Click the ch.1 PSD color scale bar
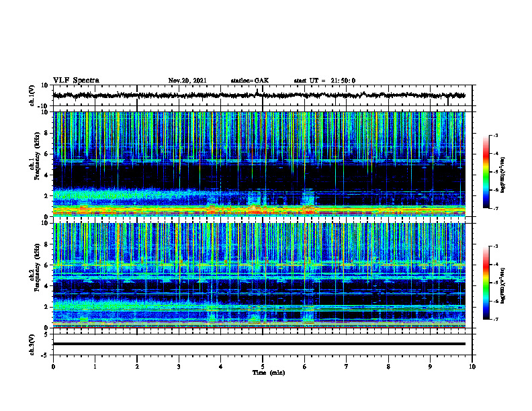This screenshot has width=532, height=411. pos(486,172)
